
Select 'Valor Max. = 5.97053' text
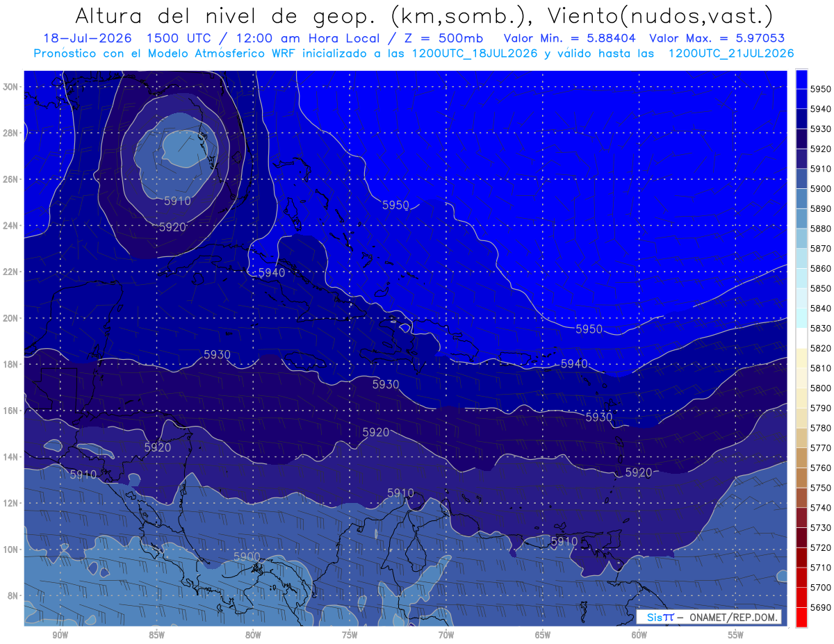click(716, 38)
